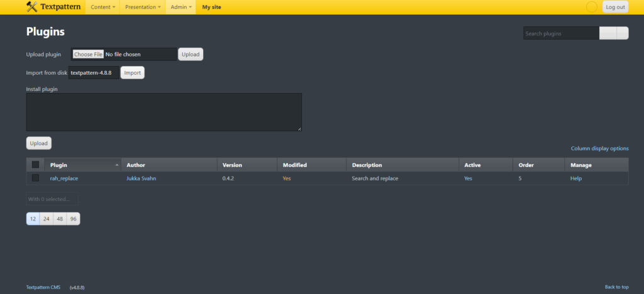Click Back to top link
The height and width of the screenshot is (294, 644).
[616, 287]
